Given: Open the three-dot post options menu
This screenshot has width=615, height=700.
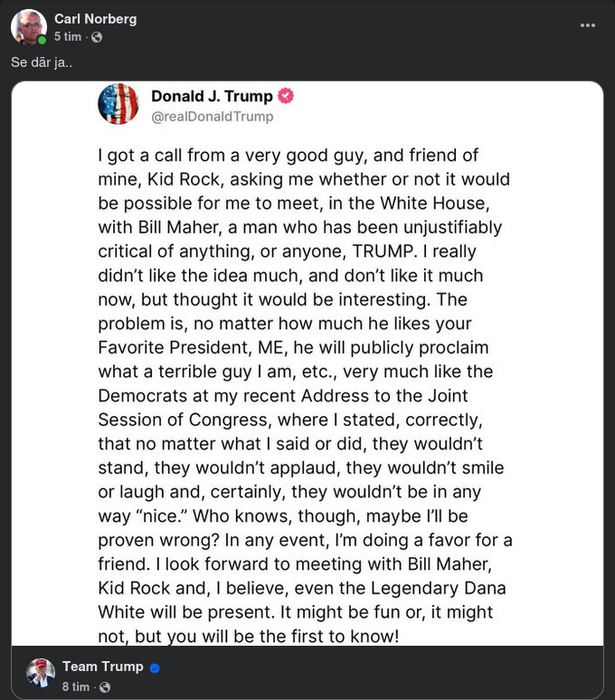Looking at the screenshot, I should pyautogui.click(x=588, y=25).
